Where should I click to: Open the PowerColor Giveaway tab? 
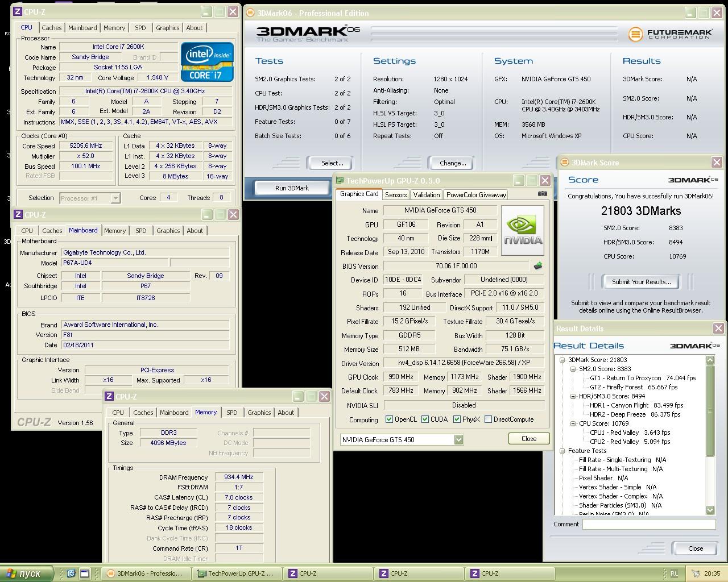click(x=476, y=194)
